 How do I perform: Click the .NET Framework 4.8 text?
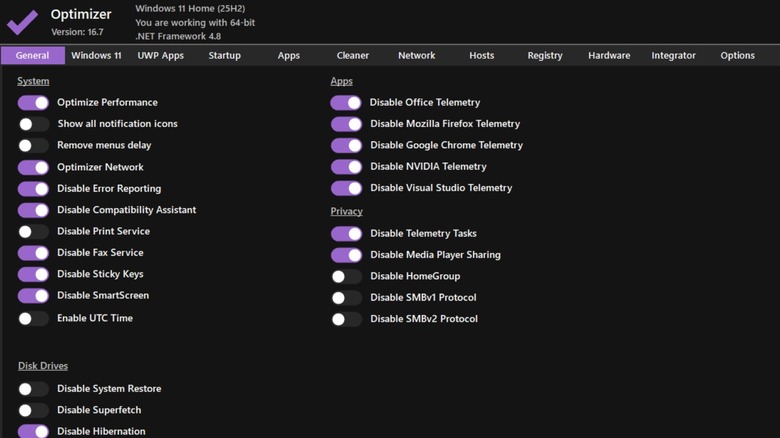click(x=178, y=36)
